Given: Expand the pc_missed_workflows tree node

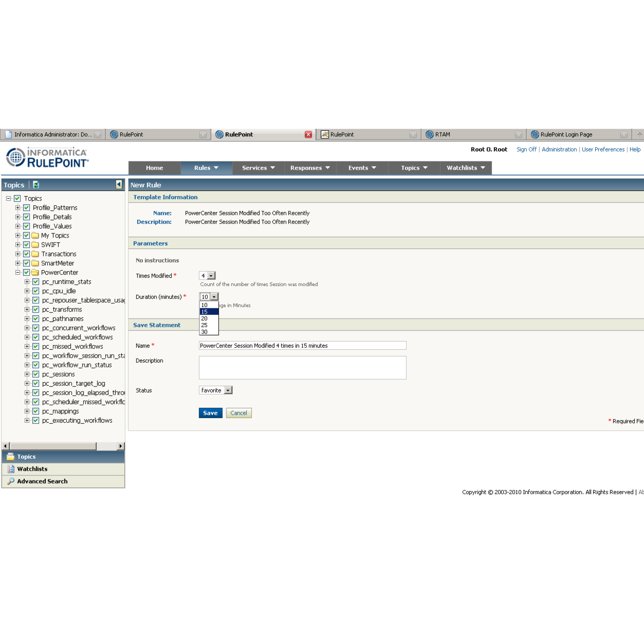Looking at the screenshot, I should [x=27, y=346].
